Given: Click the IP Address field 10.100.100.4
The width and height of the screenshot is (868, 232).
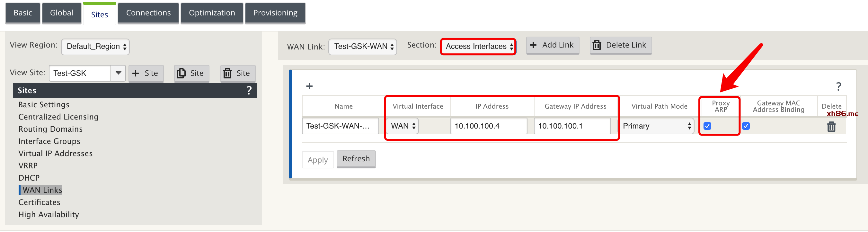Looking at the screenshot, I should [489, 126].
